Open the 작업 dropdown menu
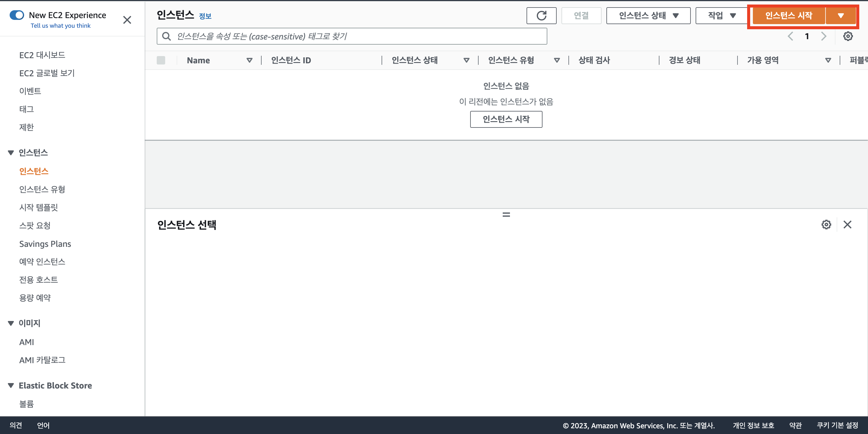The image size is (868, 434). coord(722,15)
